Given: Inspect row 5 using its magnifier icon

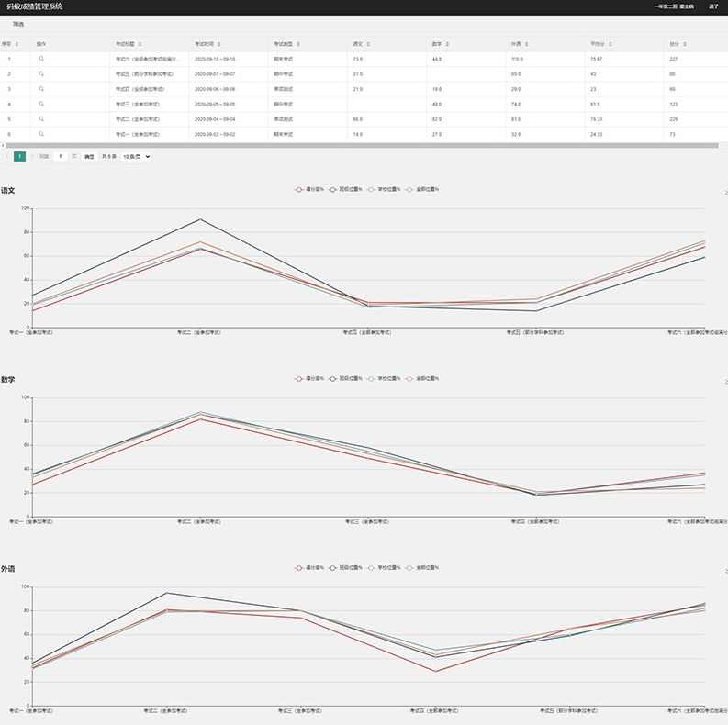Looking at the screenshot, I should pos(41,119).
